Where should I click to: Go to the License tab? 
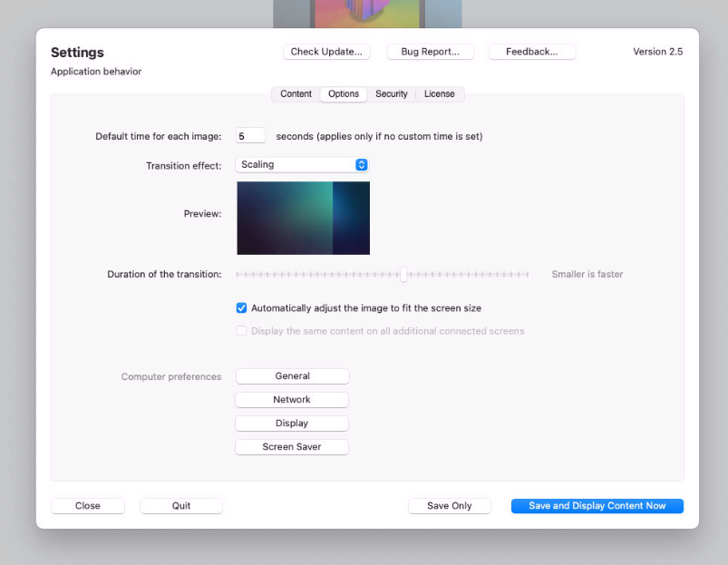pyautogui.click(x=439, y=93)
